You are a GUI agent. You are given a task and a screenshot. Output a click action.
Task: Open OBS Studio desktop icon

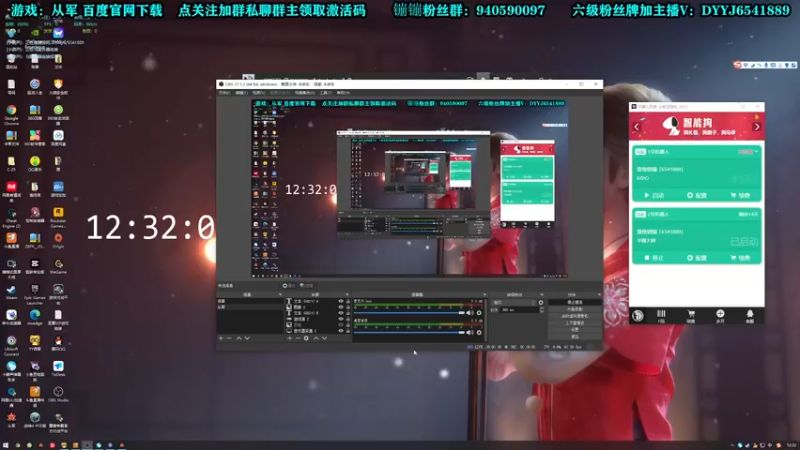(58, 394)
